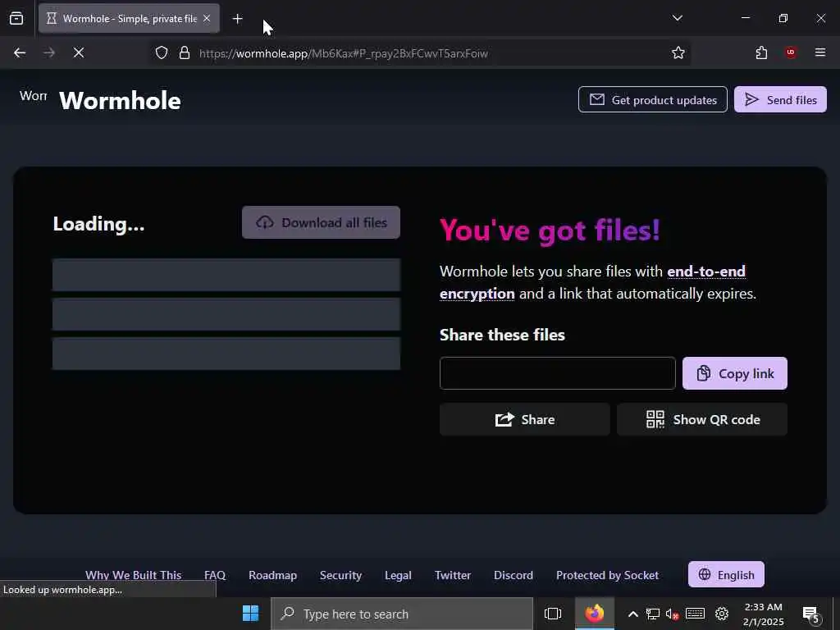Image resolution: width=840 pixels, height=630 pixels.
Task: Open the Windows Start menu
Action: (250, 614)
